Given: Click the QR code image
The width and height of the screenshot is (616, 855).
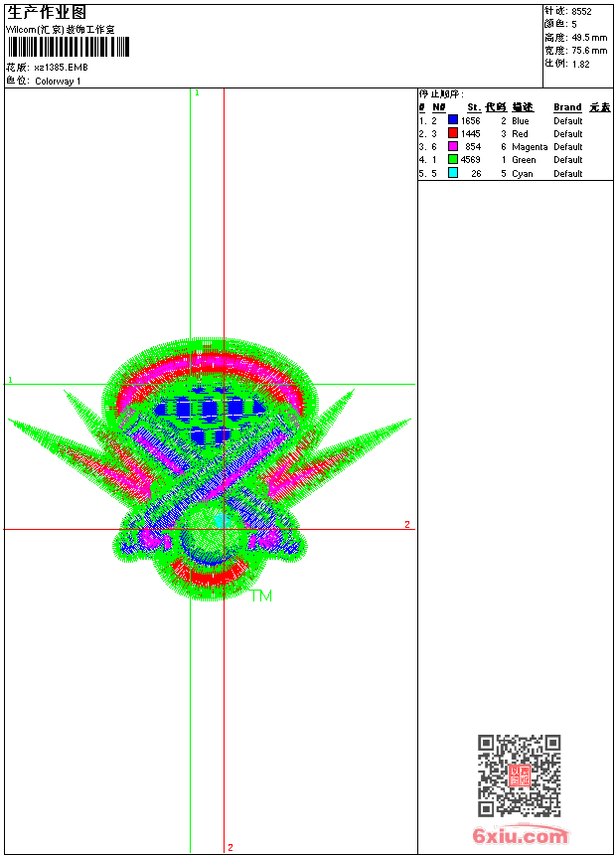Looking at the screenshot, I should tap(519, 775).
